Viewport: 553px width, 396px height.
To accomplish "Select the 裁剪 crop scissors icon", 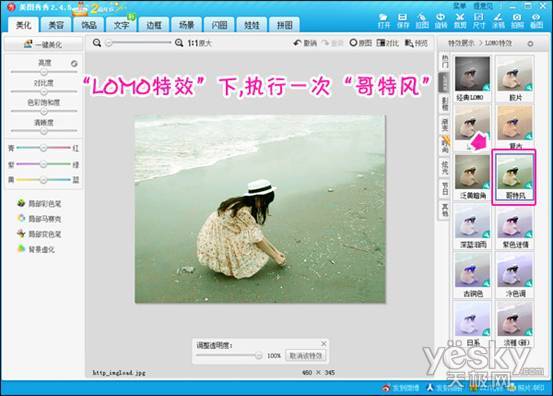I will click(460, 21).
